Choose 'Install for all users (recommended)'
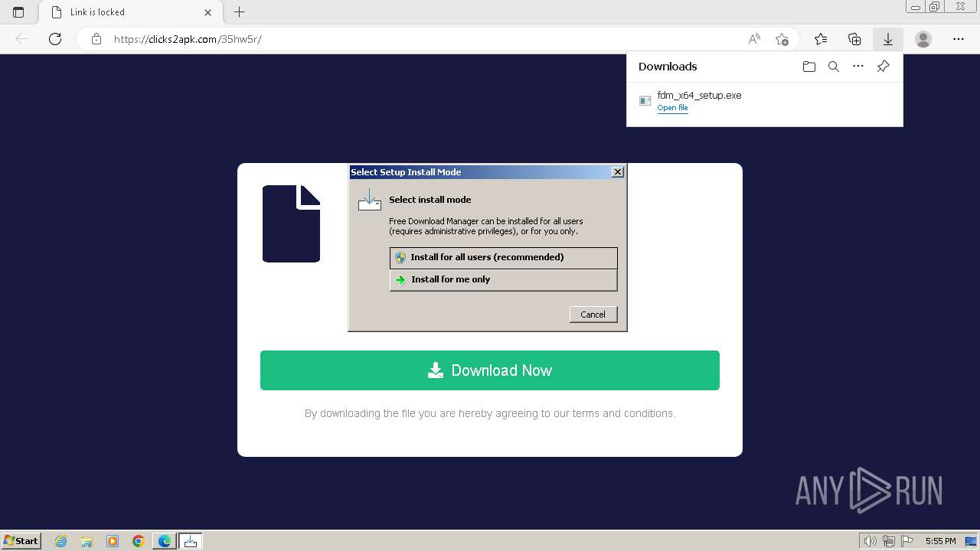The width and height of the screenshot is (980, 551). pyautogui.click(x=503, y=258)
